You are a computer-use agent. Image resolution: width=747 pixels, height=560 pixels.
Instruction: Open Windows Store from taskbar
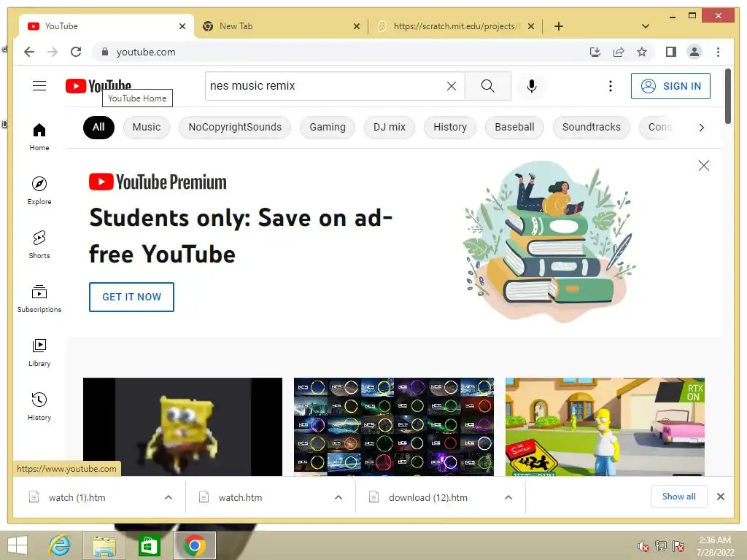click(x=149, y=545)
